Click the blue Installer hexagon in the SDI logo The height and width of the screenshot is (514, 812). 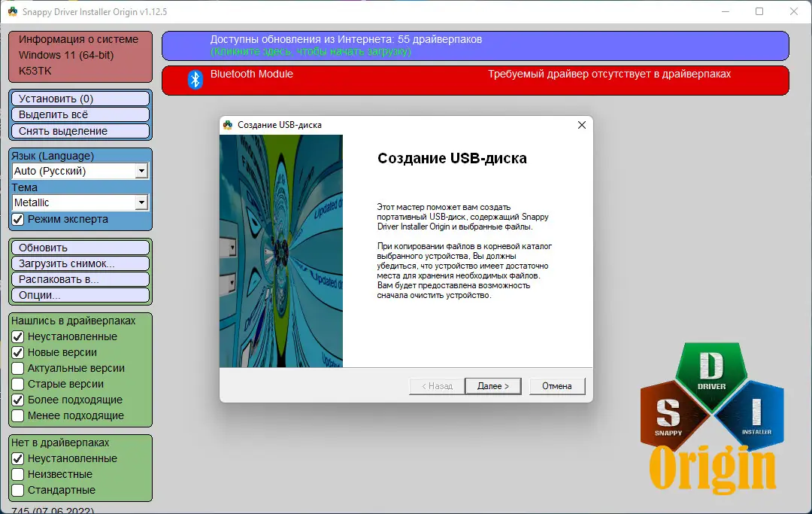[x=756, y=413]
